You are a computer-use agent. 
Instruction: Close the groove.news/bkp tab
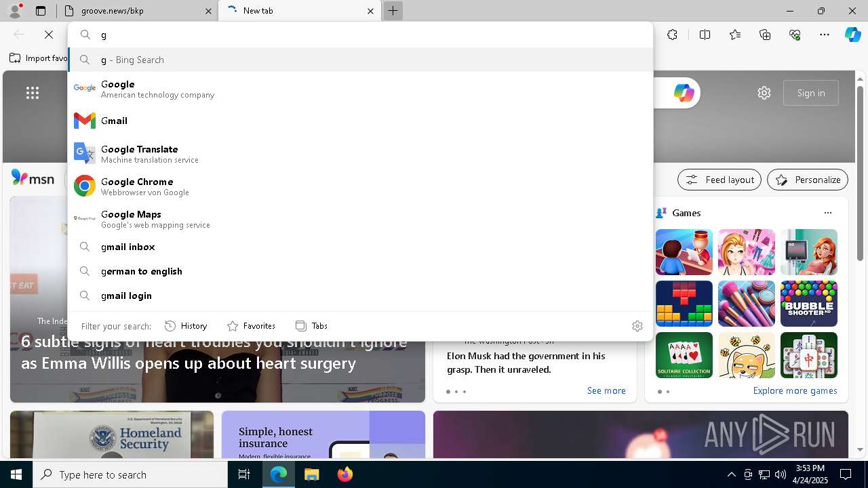[x=209, y=11]
